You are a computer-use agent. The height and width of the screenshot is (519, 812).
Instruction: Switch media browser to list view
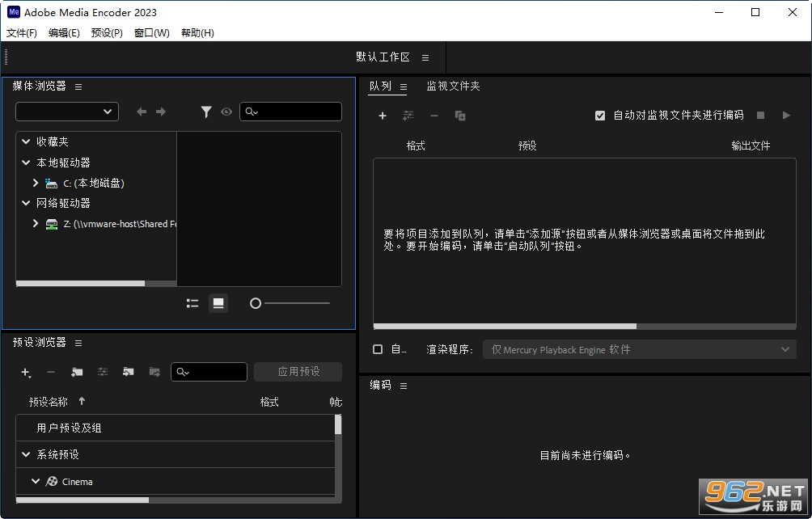click(192, 303)
